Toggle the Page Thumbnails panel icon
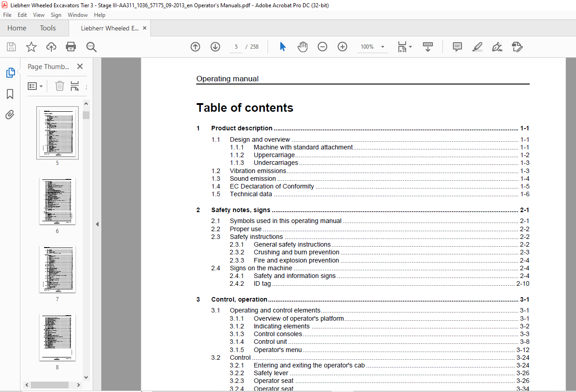The width and height of the screenshot is (576, 392). [x=10, y=73]
